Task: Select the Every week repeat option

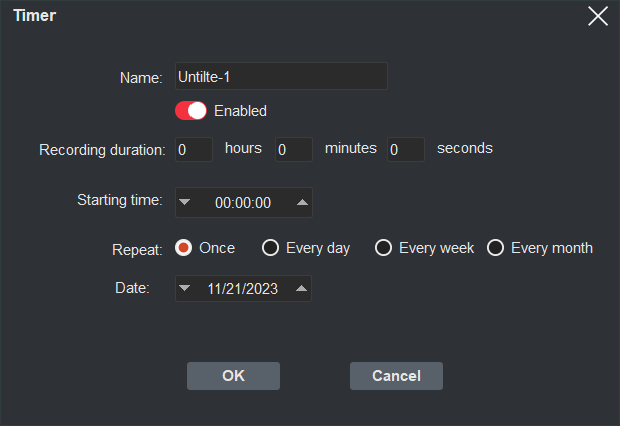Action: 383,248
